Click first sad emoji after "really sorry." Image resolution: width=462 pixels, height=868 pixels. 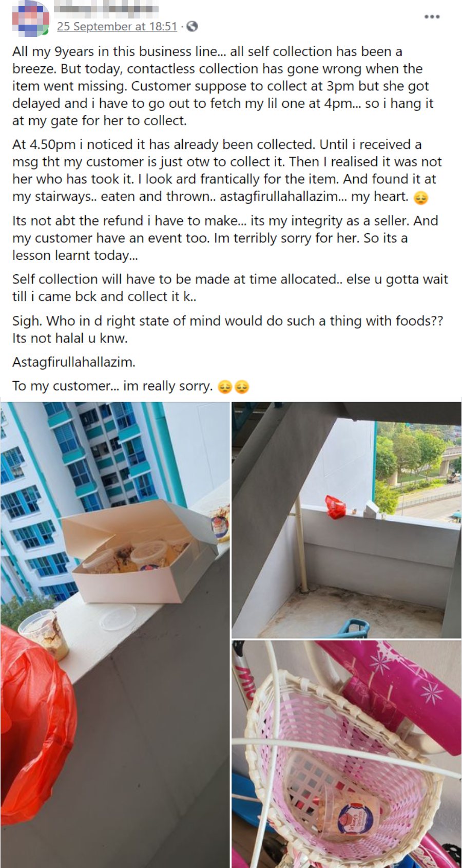225,387
